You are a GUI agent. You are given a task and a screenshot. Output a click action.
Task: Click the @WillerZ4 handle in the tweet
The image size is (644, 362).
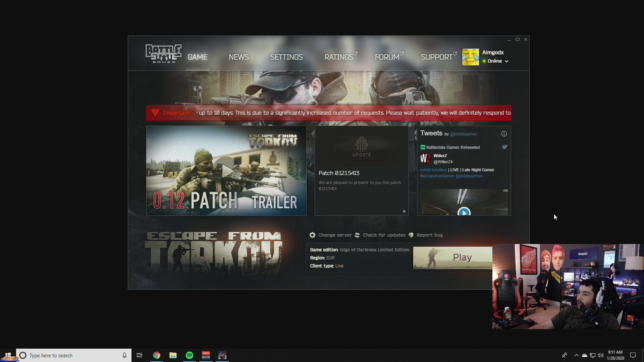tap(443, 162)
